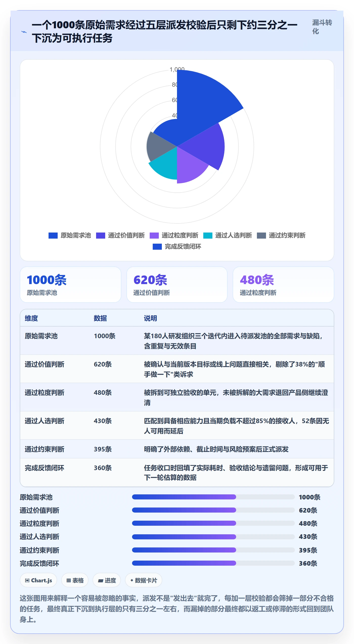Click the 通过人选判断 progress bar
This screenshot has width=354, height=644.
pyautogui.click(x=213, y=536)
